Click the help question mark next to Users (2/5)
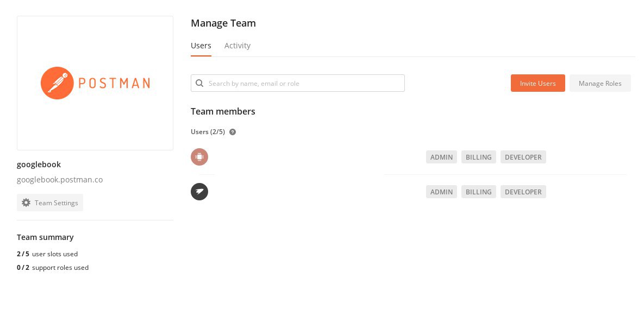Viewport: 644px width, 335px height. click(233, 132)
